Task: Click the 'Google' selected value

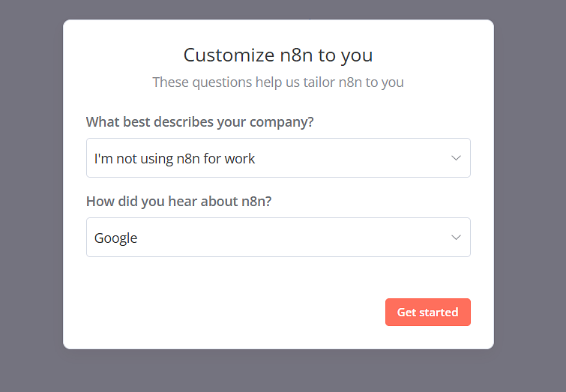Action: coord(116,238)
